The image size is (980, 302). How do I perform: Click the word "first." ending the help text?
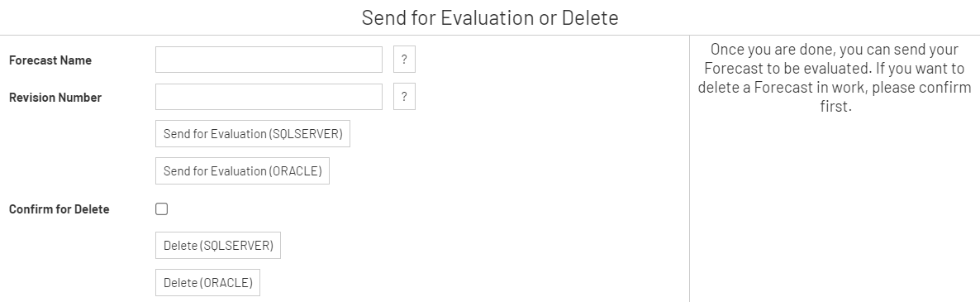835,106
